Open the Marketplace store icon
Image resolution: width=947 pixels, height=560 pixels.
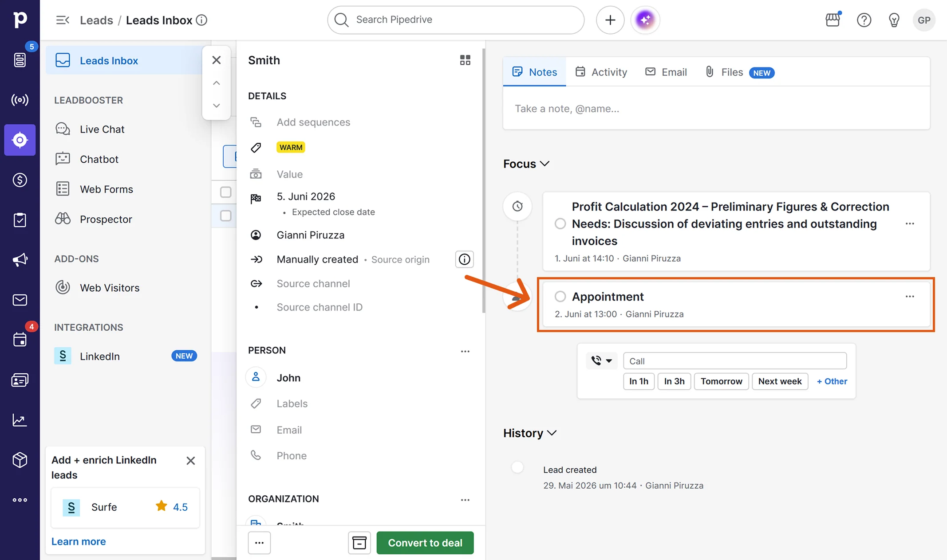point(833,20)
